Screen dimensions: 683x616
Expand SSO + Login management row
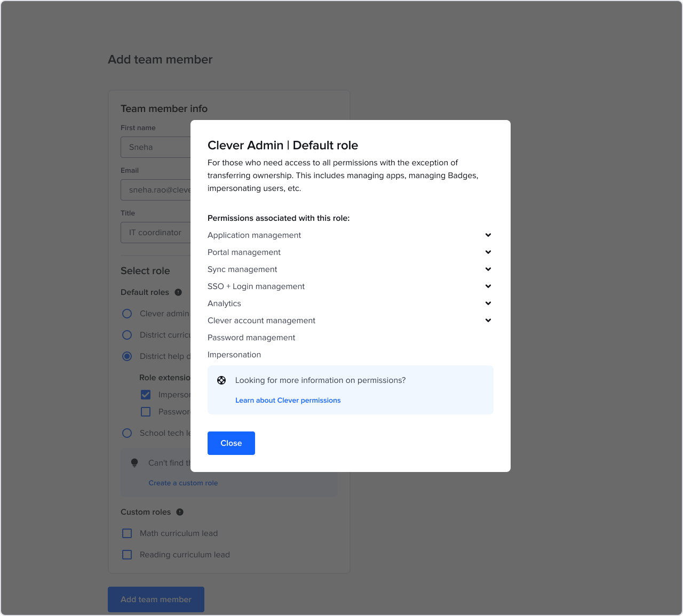tap(350, 286)
